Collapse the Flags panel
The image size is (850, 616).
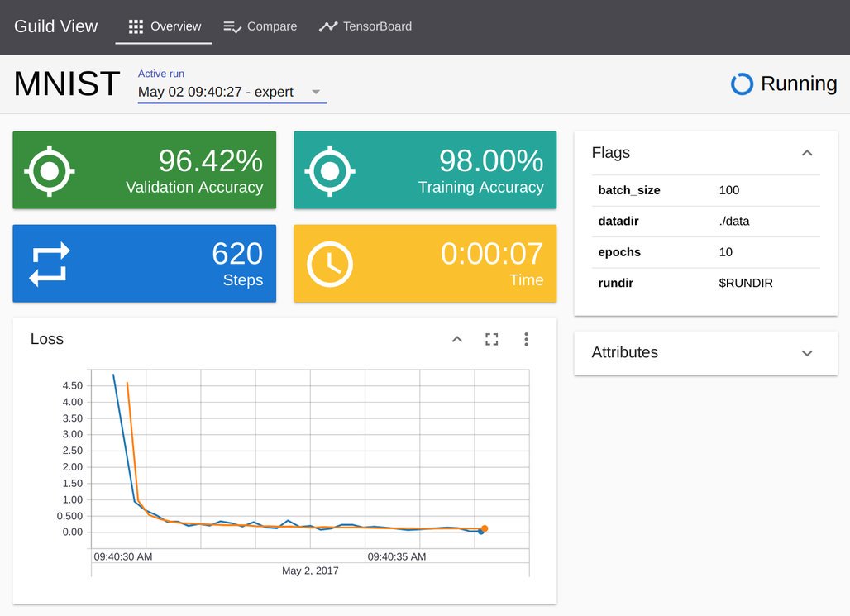[807, 153]
